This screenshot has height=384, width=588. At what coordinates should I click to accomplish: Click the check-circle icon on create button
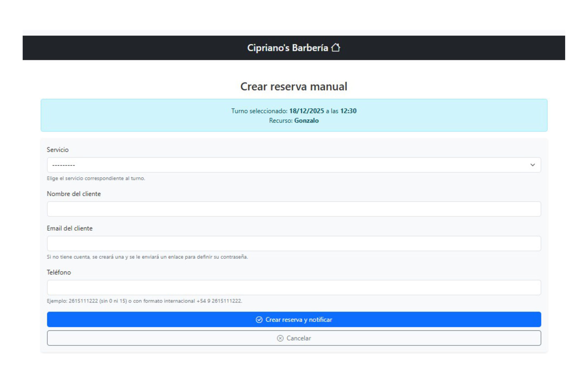pos(259,320)
